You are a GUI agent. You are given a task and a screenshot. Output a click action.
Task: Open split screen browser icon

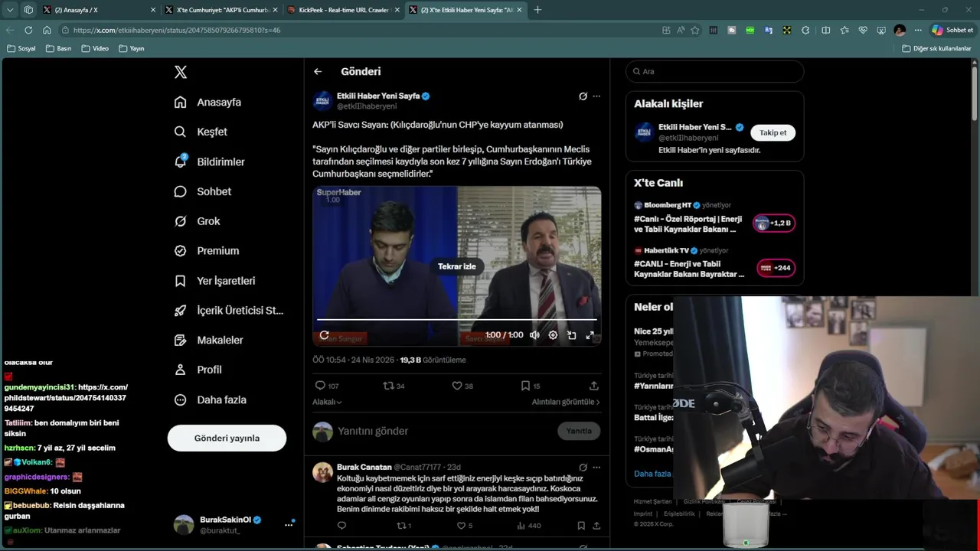tap(825, 30)
